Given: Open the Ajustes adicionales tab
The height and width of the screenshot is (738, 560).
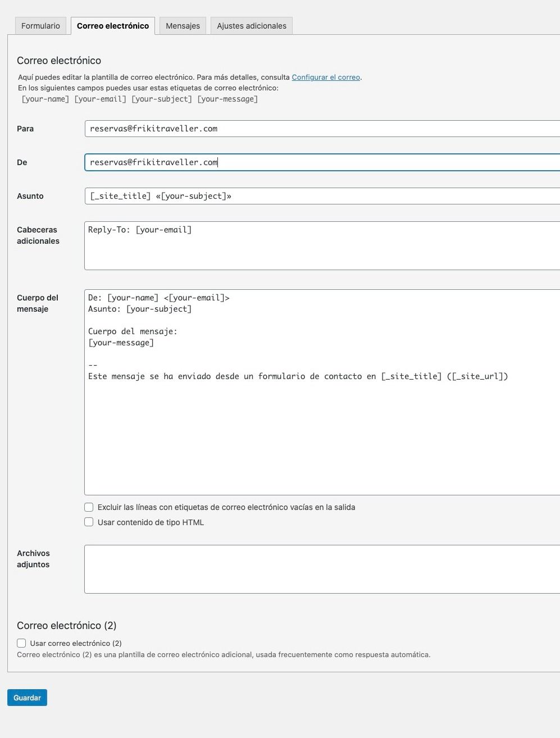Looking at the screenshot, I should click(252, 26).
